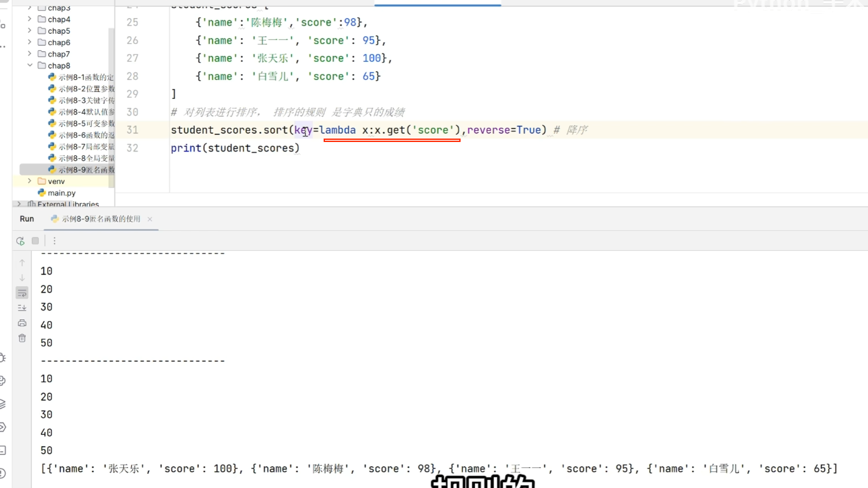Toggle soft-wrap in the Run console
Image resolution: width=868 pixels, height=488 pixels.
[22, 292]
